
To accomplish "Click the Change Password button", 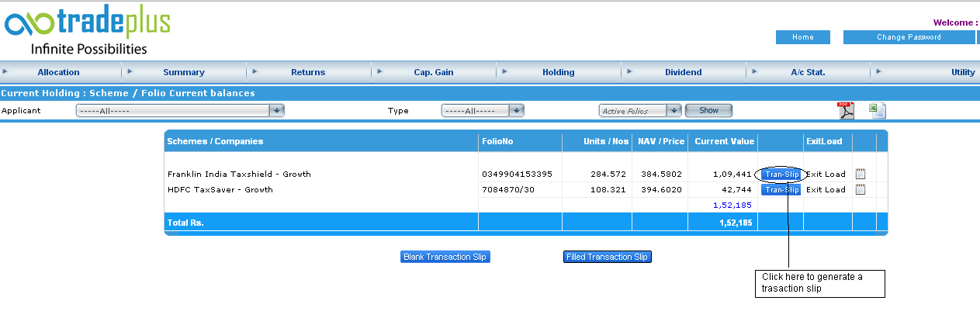I will [x=909, y=37].
